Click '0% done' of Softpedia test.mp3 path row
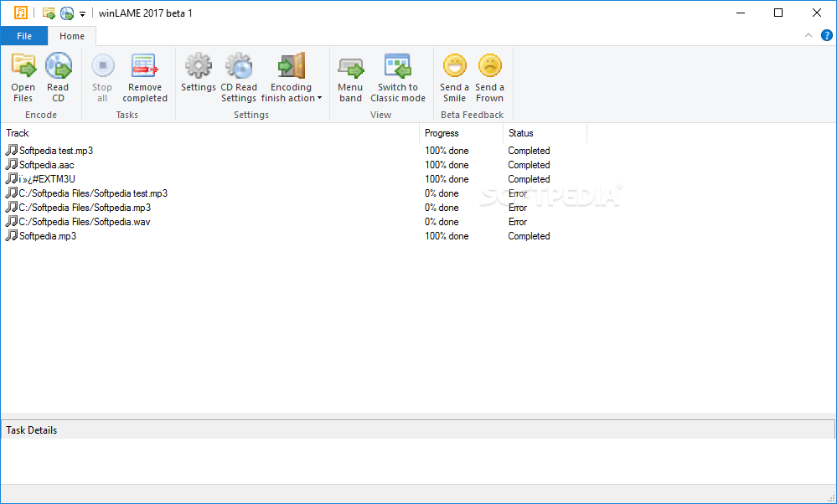This screenshot has width=837, height=504. coord(442,193)
